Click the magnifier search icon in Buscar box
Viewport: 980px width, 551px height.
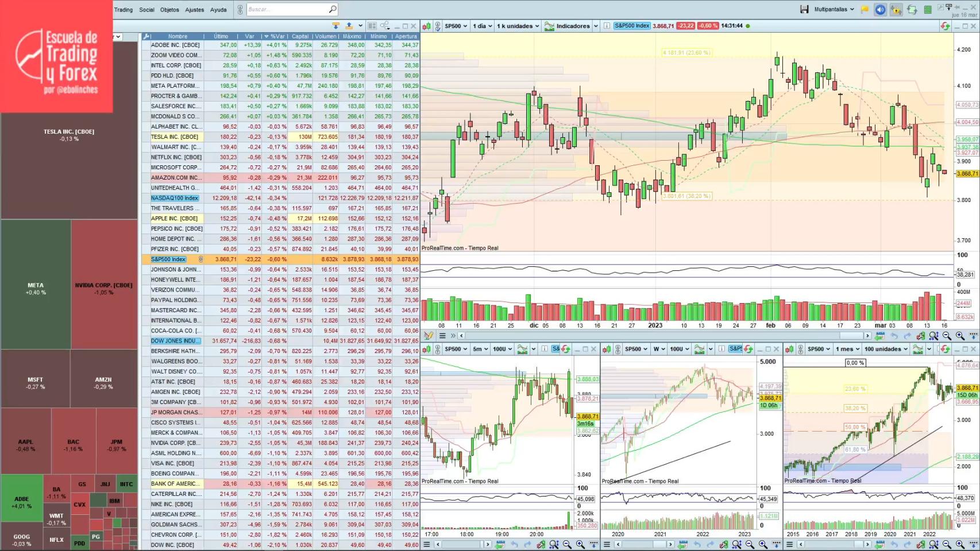(332, 9)
